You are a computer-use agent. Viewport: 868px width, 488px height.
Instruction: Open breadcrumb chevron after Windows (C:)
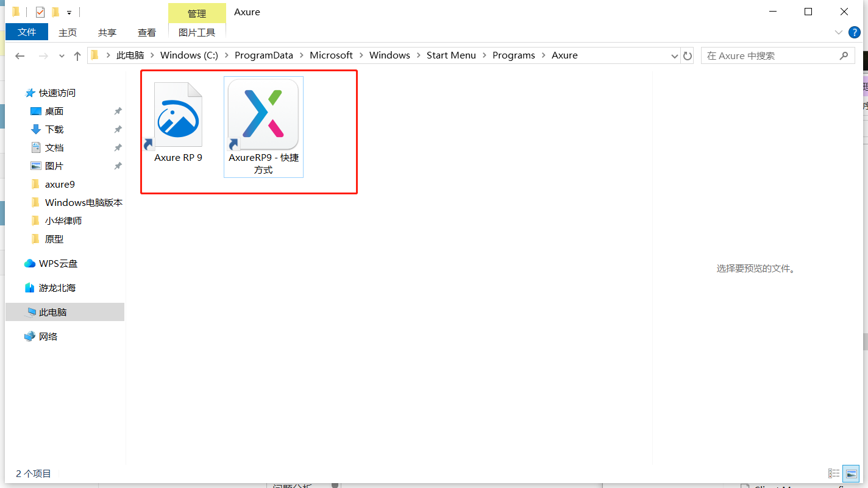point(226,55)
